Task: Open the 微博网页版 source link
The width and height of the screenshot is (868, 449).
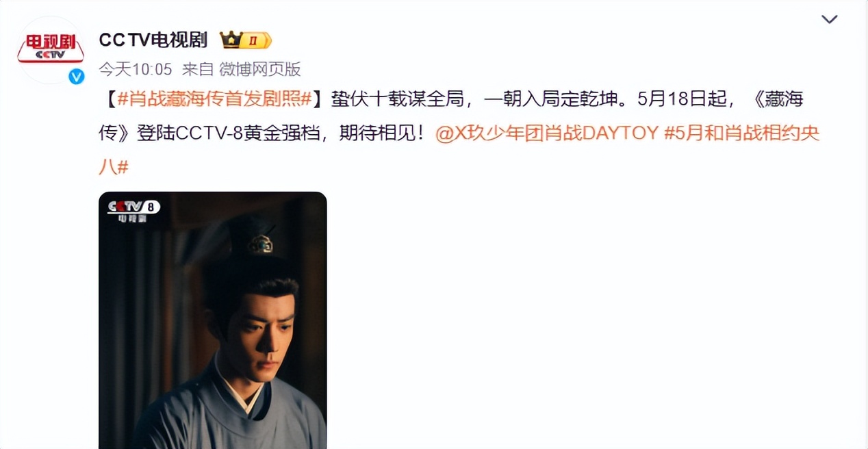Action: point(259,69)
